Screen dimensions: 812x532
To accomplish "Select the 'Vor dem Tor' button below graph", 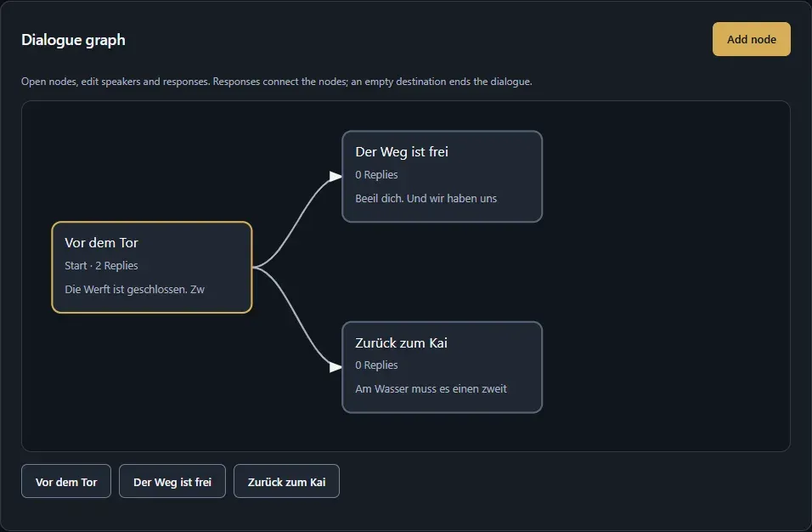I will coord(66,481).
